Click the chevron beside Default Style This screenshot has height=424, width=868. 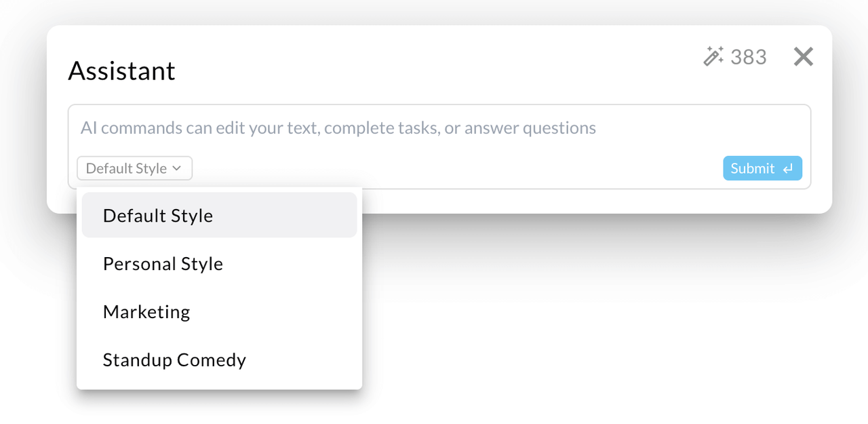click(x=177, y=168)
